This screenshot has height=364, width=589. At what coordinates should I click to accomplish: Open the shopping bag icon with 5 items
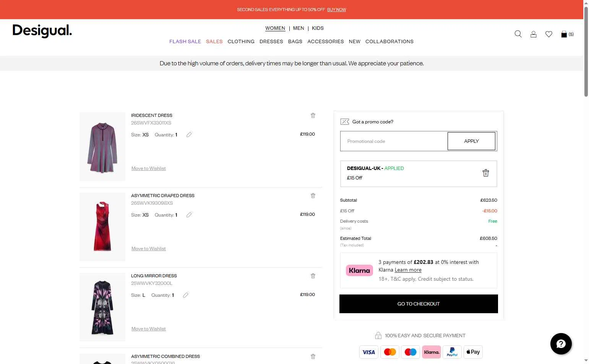[x=567, y=34]
